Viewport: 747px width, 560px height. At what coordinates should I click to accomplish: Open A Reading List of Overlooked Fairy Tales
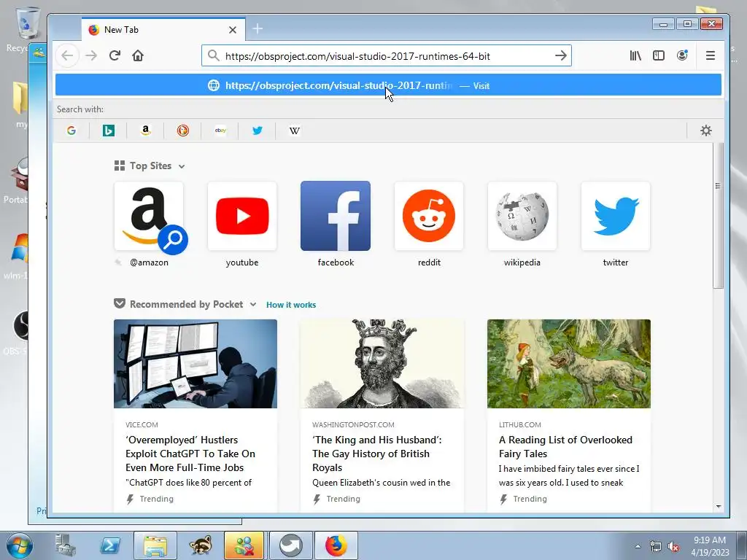pyautogui.click(x=565, y=447)
